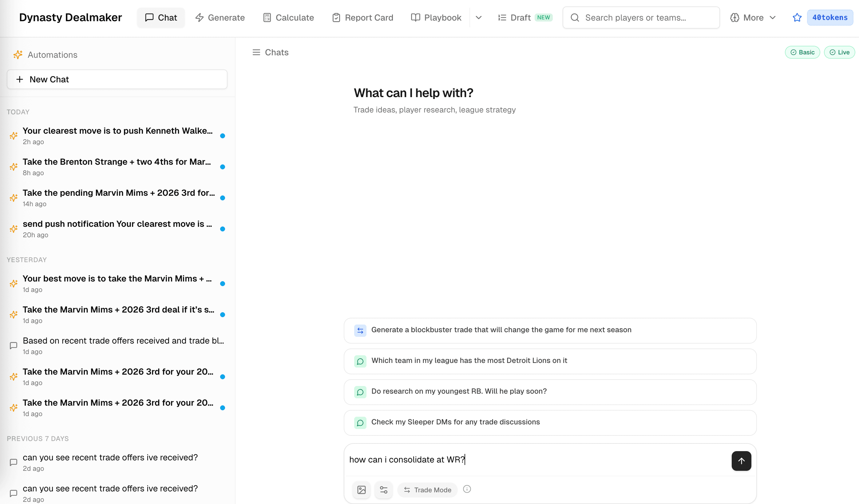Open 'Take the Brenton Strange + two 4ths' chat

point(117,167)
